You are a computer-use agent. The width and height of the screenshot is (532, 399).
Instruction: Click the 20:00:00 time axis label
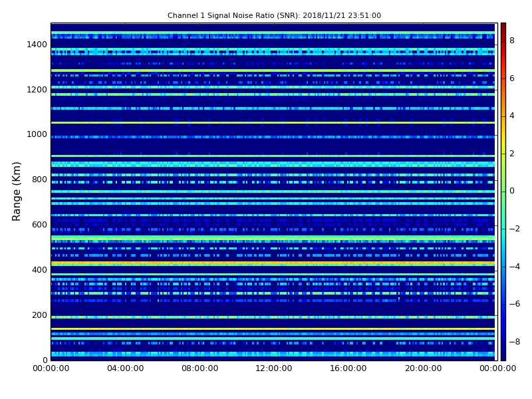(x=423, y=368)
